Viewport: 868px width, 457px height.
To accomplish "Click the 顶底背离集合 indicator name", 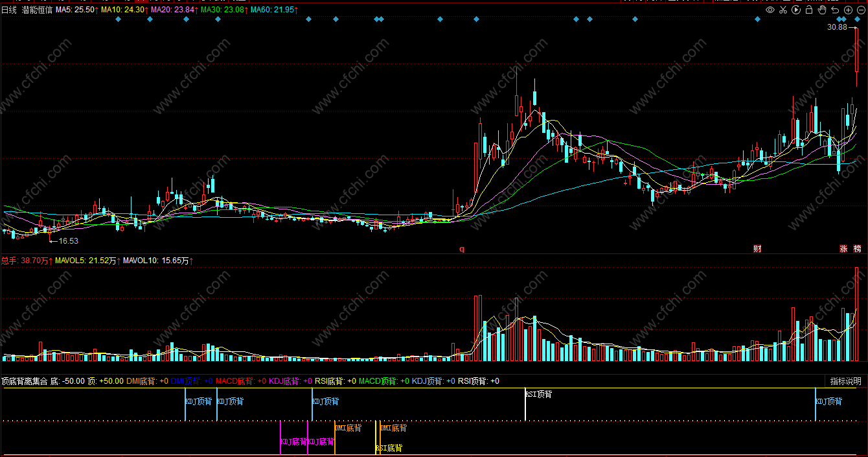I will (x=25, y=381).
